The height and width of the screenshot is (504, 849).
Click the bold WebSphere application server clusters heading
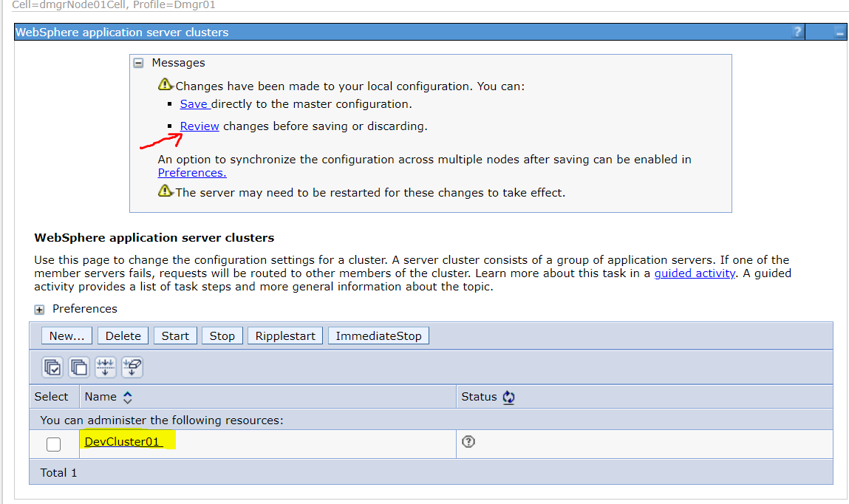click(154, 238)
